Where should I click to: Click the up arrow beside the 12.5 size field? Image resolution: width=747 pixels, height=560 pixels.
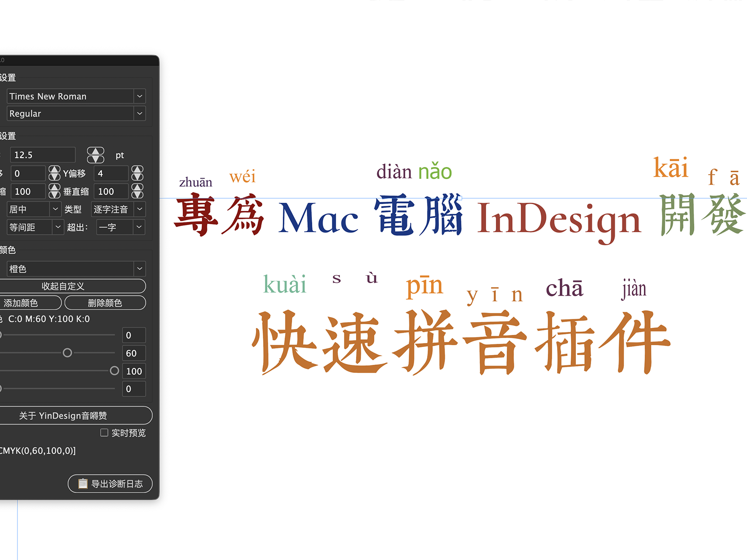click(x=96, y=151)
